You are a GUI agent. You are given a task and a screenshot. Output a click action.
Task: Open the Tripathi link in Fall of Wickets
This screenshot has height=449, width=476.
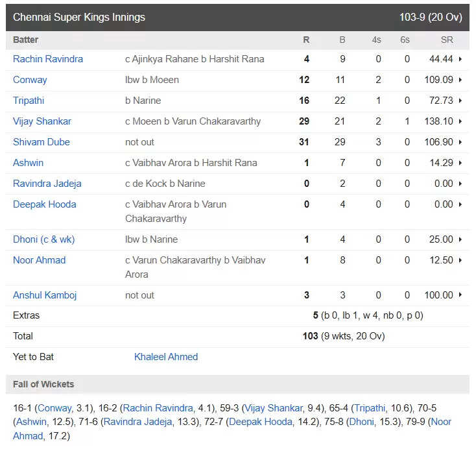tap(370, 408)
